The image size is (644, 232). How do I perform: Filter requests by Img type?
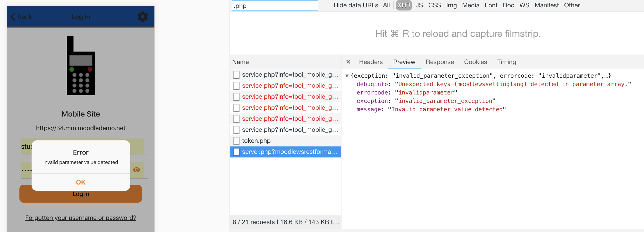pyautogui.click(x=451, y=5)
